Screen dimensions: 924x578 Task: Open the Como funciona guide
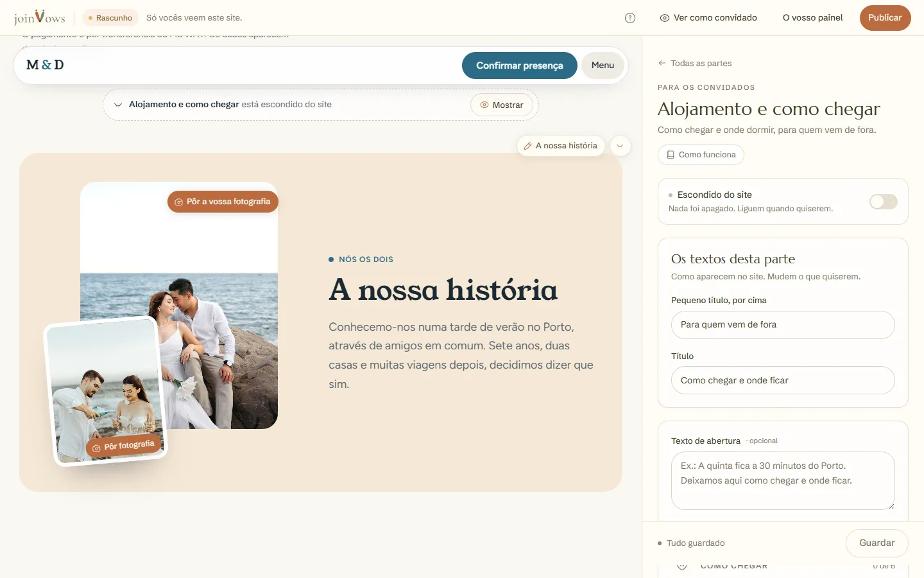pyautogui.click(x=701, y=155)
